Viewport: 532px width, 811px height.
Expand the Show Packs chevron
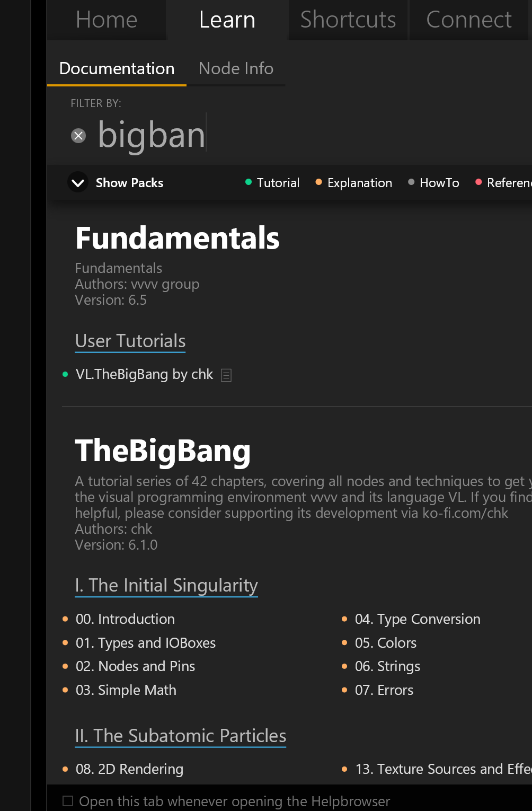tap(78, 183)
